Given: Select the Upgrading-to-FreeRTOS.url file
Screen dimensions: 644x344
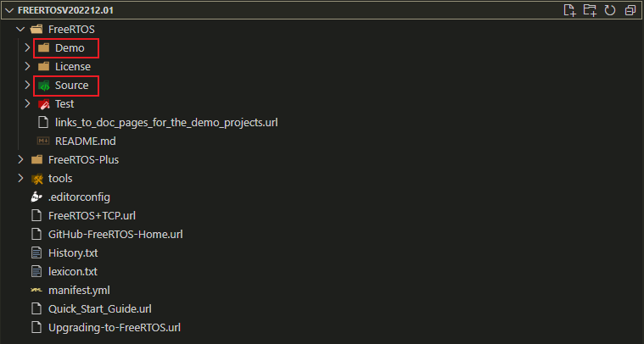Looking at the screenshot, I should tap(115, 327).
